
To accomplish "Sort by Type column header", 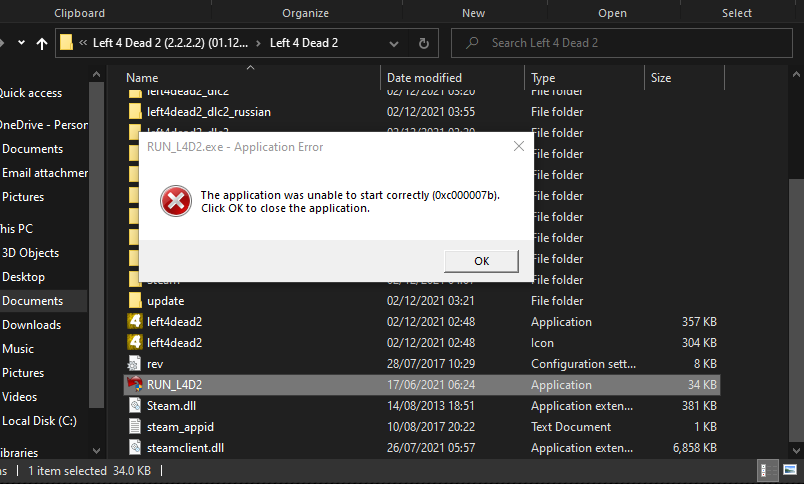I will pyautogui.click(x=543, y=78).
